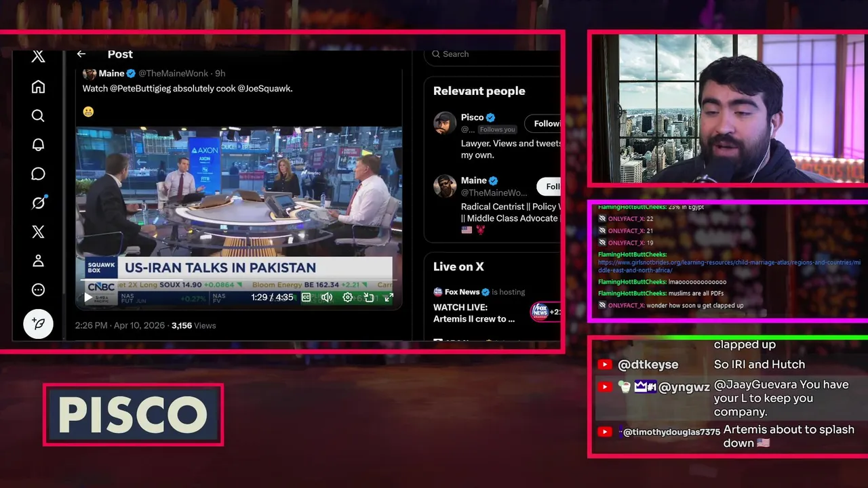
Task: Click @dtkeyse username in YouTube chat
Action: pyautogui.click(x=648, y=365)
